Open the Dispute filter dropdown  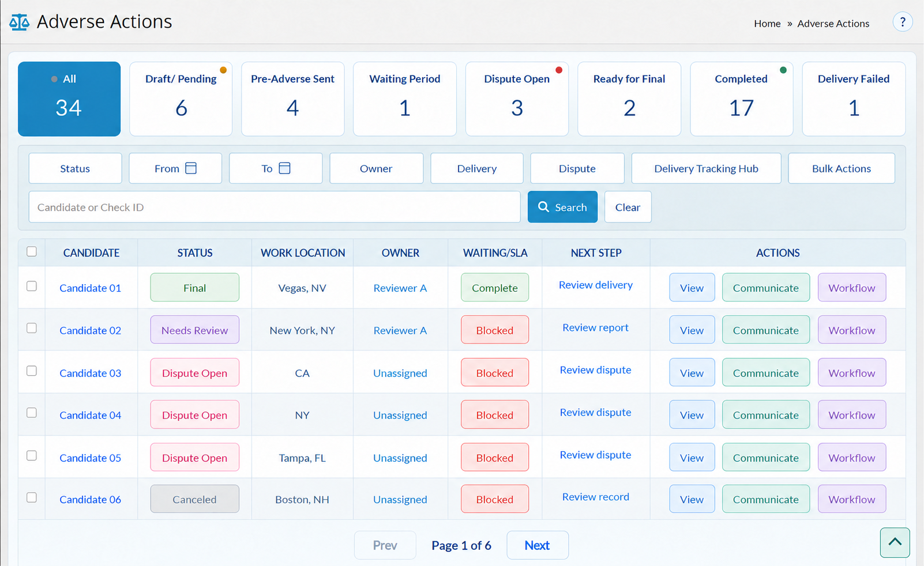coord(577,168)
